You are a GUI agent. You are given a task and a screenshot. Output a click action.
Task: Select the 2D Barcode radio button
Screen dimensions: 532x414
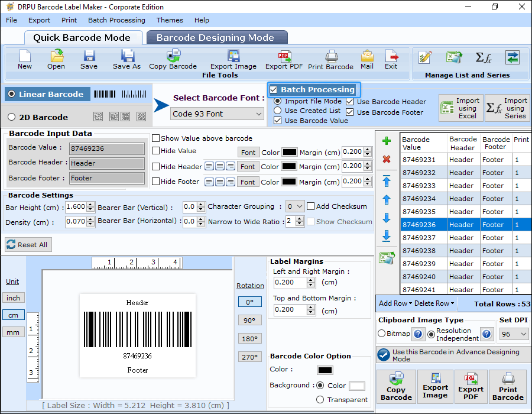(12, 117)
